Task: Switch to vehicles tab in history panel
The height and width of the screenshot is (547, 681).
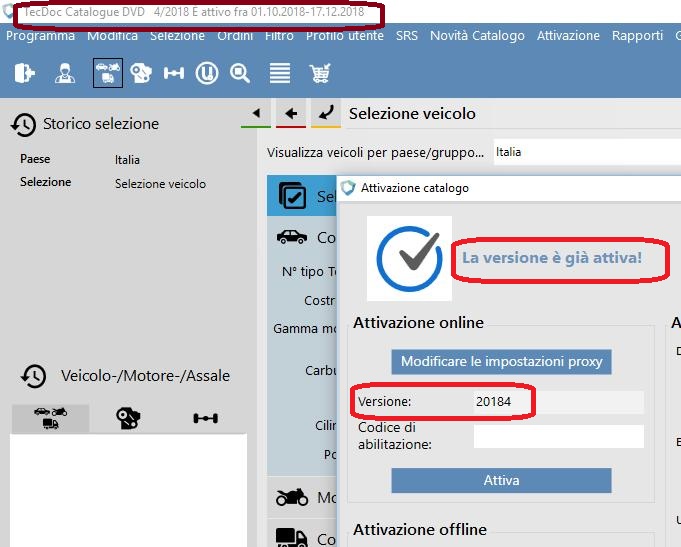Action: pyautogui.click(x=50, y=418)
